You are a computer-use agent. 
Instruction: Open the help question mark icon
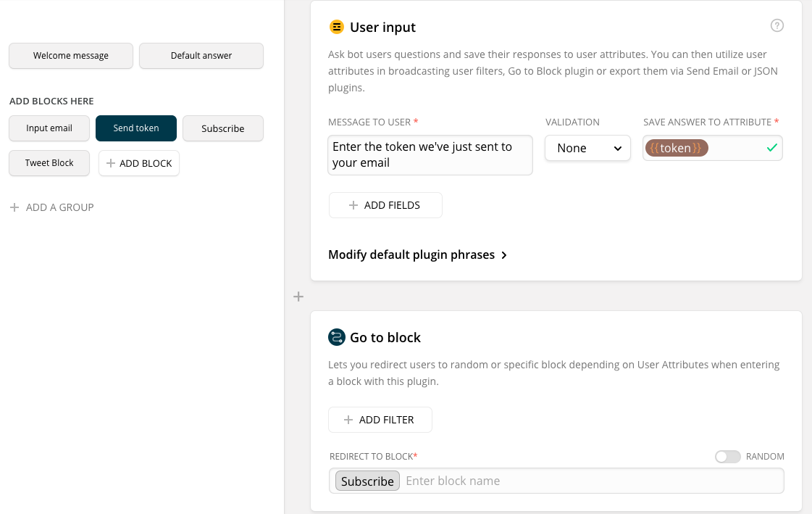[x=777, y=26]
